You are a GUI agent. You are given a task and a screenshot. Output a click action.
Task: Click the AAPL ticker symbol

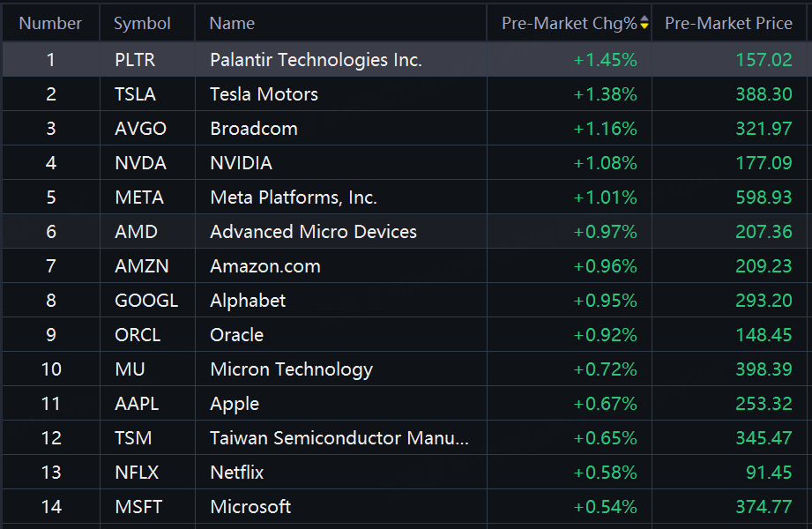(138, 404)
